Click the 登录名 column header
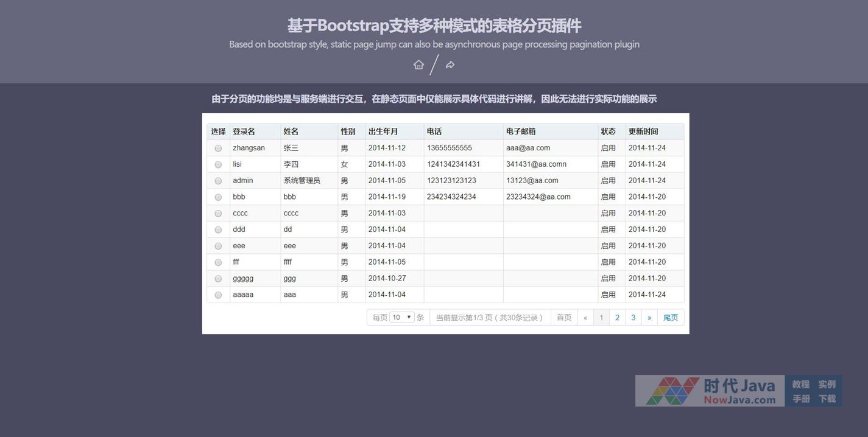Image resolution: width=868 pixels, height=437 pixels. click(x=244, y=131)
